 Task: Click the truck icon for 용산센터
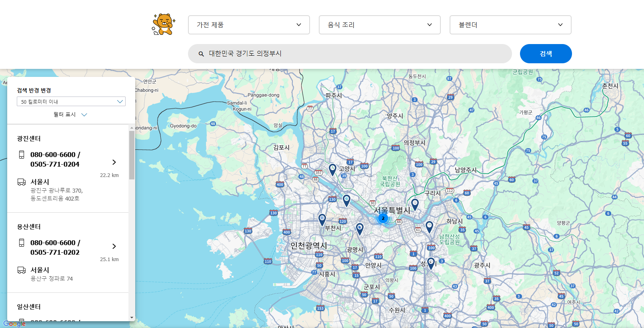click(22, 270)
